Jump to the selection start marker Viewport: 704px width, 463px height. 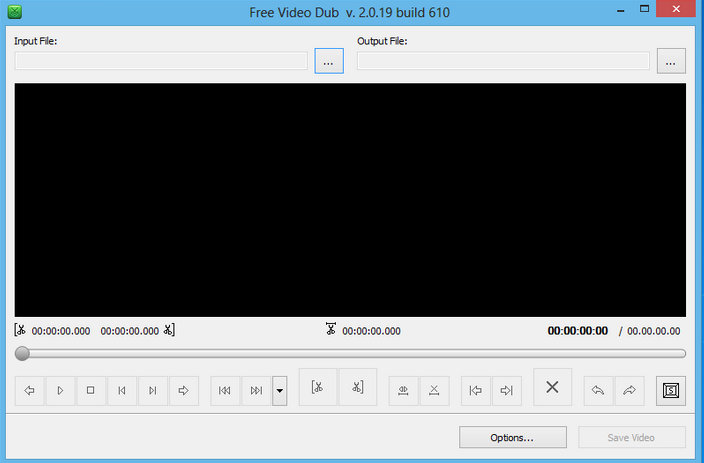476,391
